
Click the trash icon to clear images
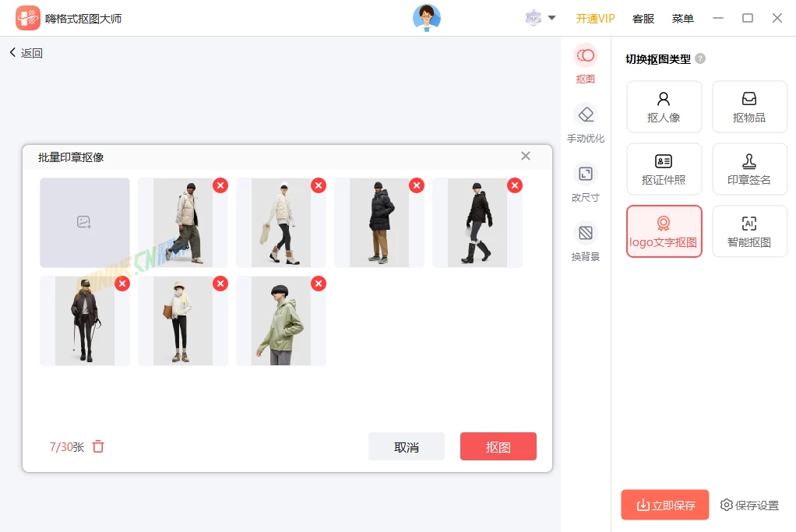pyautogui.click(x=98, y=446)
